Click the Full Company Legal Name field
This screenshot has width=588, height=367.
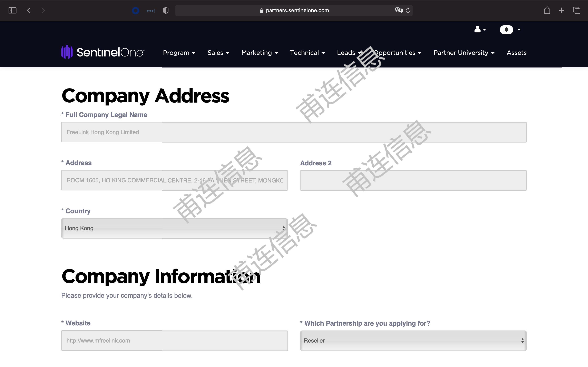click(x=293, y=132)
